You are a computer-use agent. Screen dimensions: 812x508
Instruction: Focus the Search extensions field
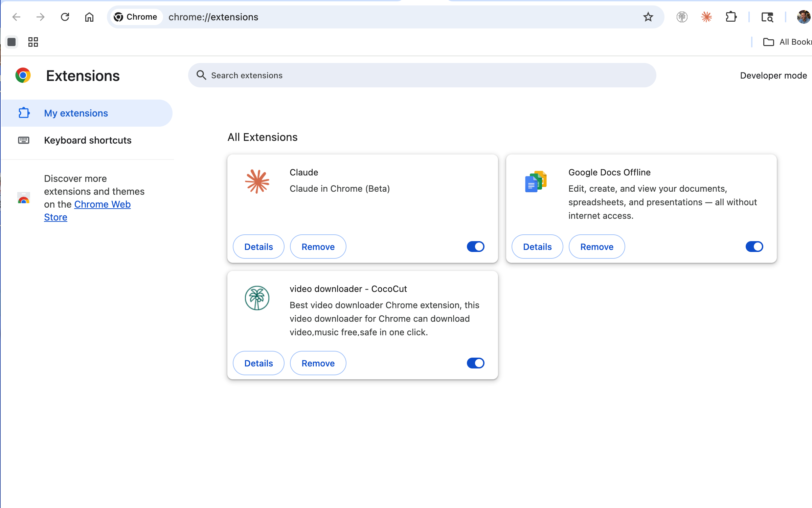(422, 75)
